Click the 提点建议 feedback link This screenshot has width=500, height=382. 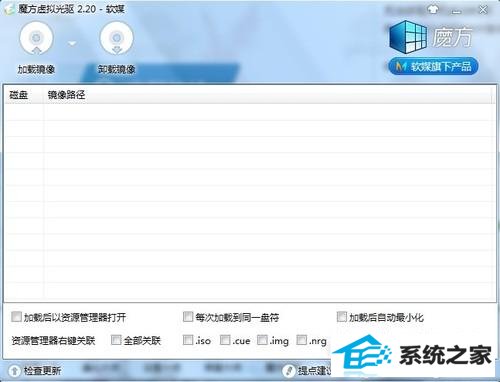[314, 370]
